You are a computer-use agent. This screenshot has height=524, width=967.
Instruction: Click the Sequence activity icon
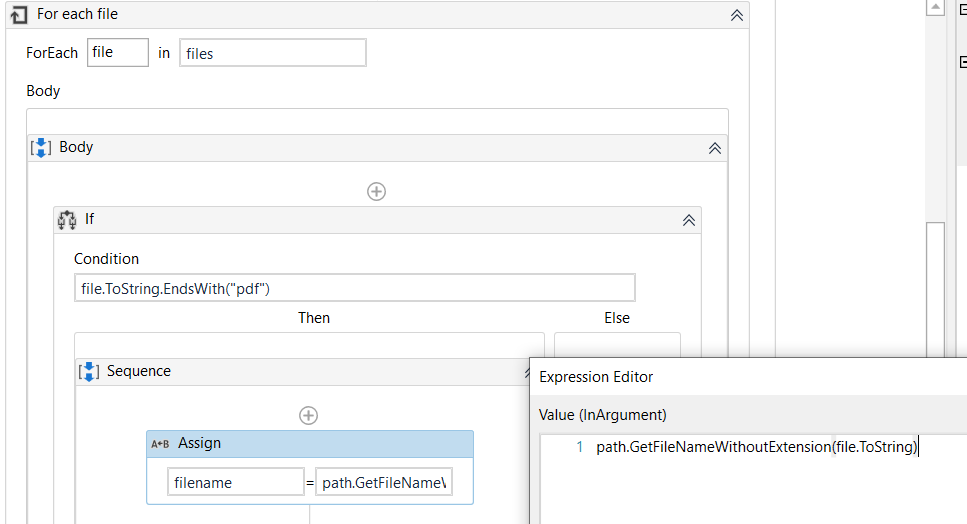89,371
